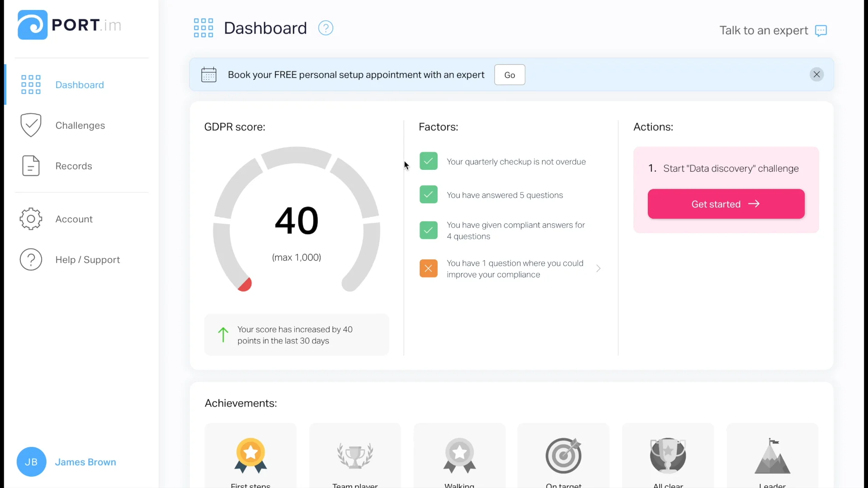The height and width of the screenshot is (488, 868).
Task: Click the First steps achievement medal
Action: click(250, 455)
